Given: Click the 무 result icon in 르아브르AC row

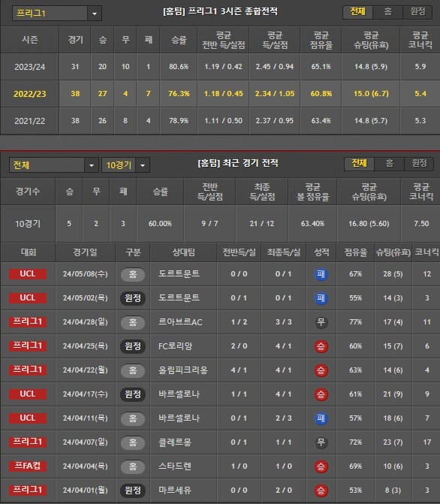Looking at the screenshot, I should (321, 322).
